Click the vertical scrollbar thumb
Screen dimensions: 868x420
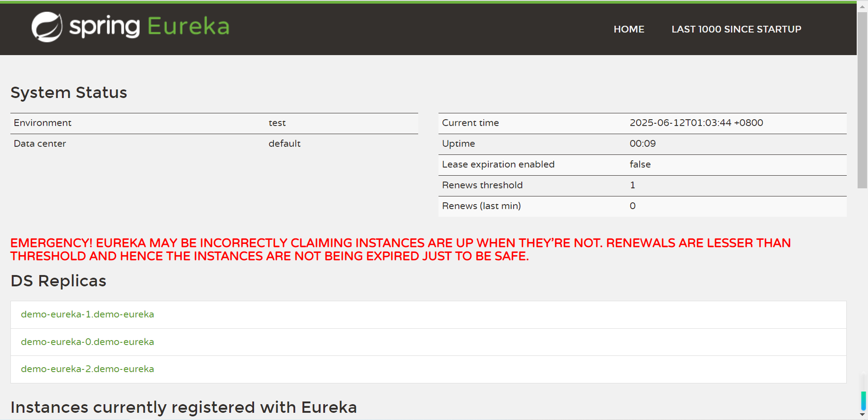(x=862, y=99)
